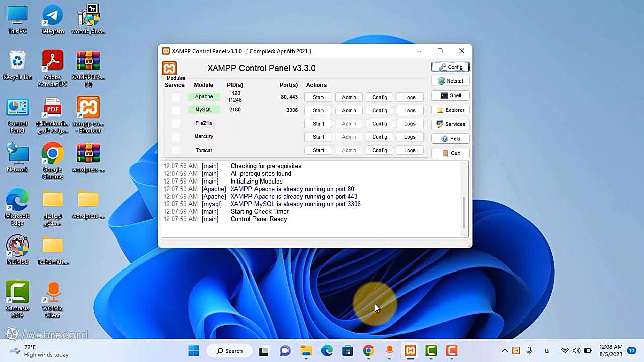Open the XAMPP logo icon in panel header
Image resolution: width=644 pixels, height=362 pixels.
tap(169, 68)
